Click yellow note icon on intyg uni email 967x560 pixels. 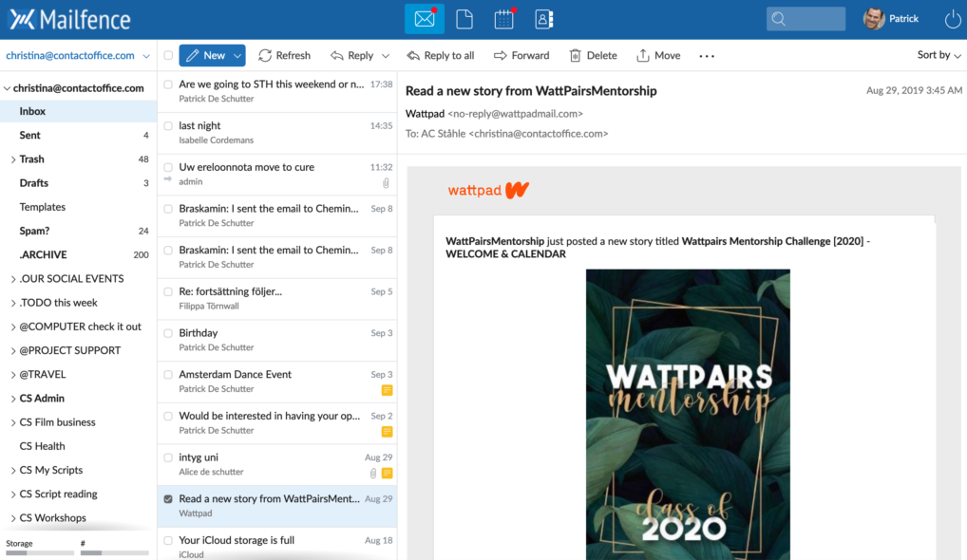pyautogui.click(x=387, y=473)
